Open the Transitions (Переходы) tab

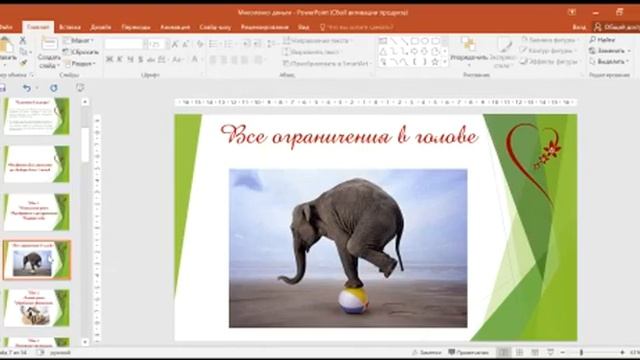(136, 27)
